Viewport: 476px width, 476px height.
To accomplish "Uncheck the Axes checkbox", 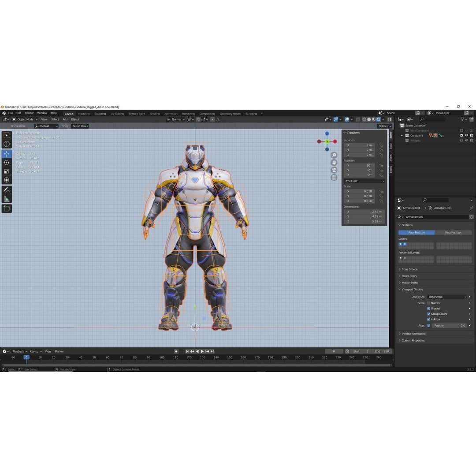I will click(429, 325).
